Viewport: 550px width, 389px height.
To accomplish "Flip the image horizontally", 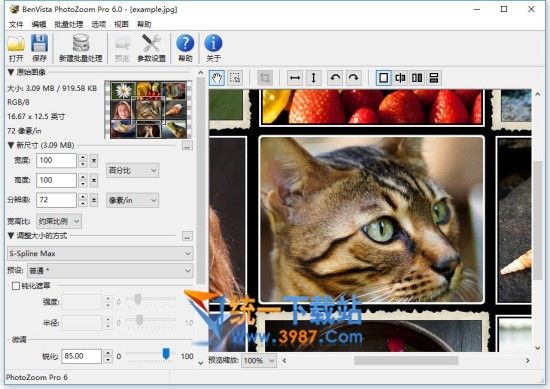I will click(295, 78).
